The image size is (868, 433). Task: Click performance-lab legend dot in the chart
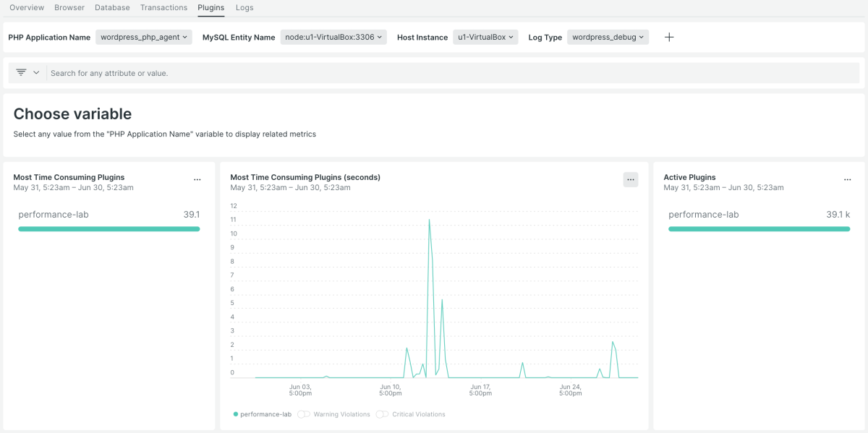point(236,415)
